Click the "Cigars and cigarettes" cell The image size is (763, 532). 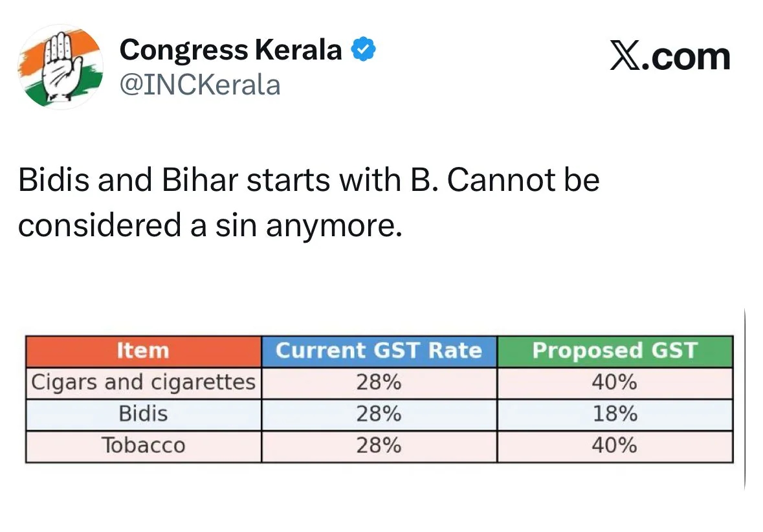(x=144, y=382)
